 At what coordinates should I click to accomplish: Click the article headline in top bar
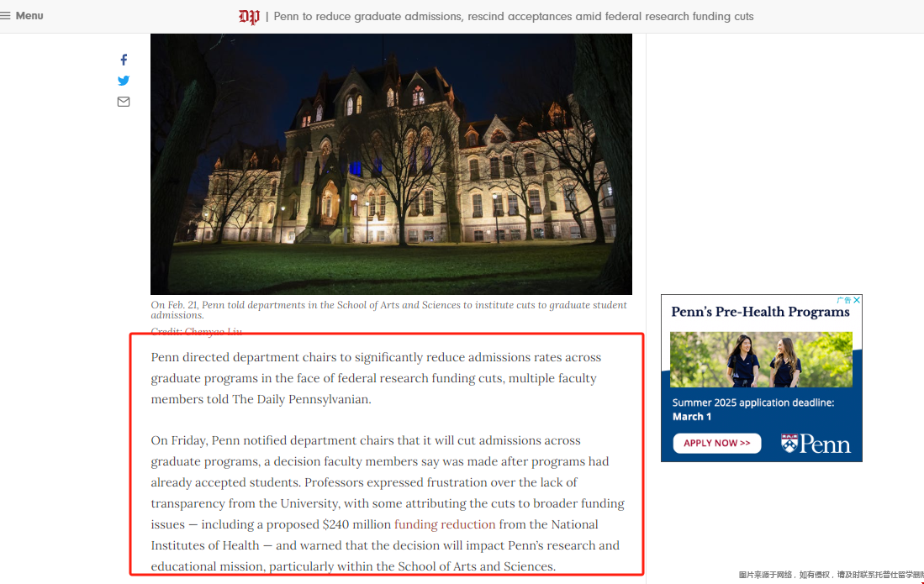click(513, 17)
